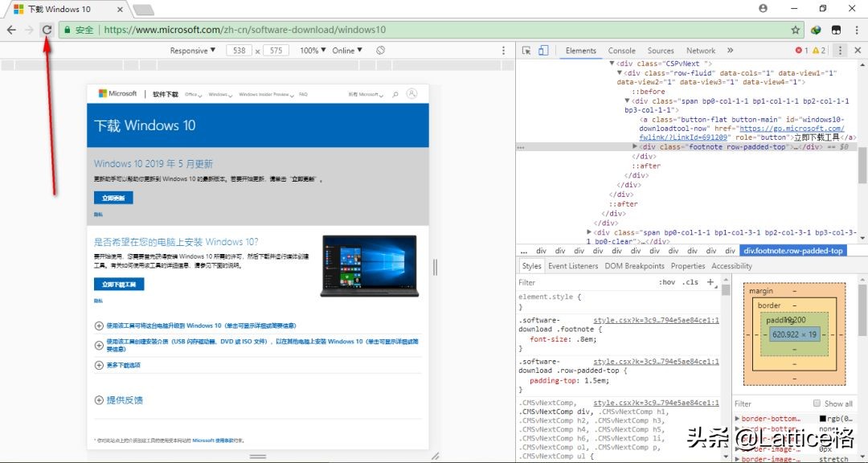Bookmark page with the star icon
Screen dimensions: 868x463
click(795, 30)
